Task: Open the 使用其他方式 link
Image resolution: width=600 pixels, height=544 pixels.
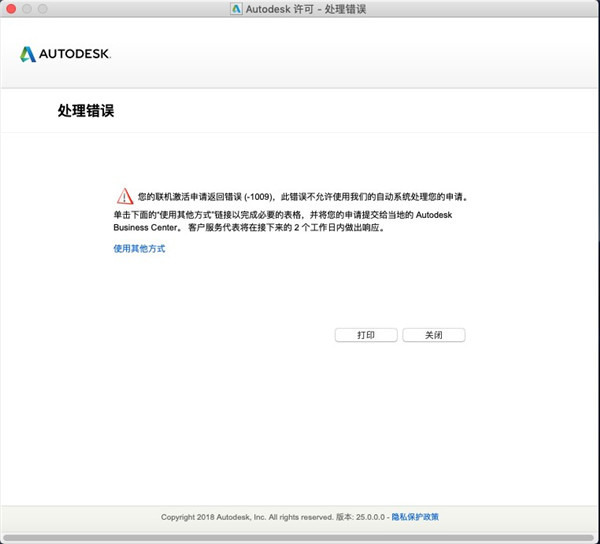Action: click(139, 249)
